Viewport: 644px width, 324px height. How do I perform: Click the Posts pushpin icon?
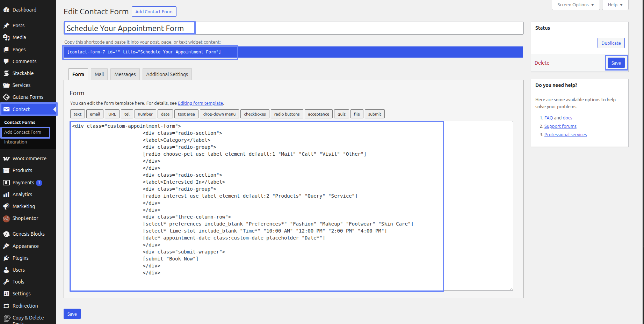6,25
